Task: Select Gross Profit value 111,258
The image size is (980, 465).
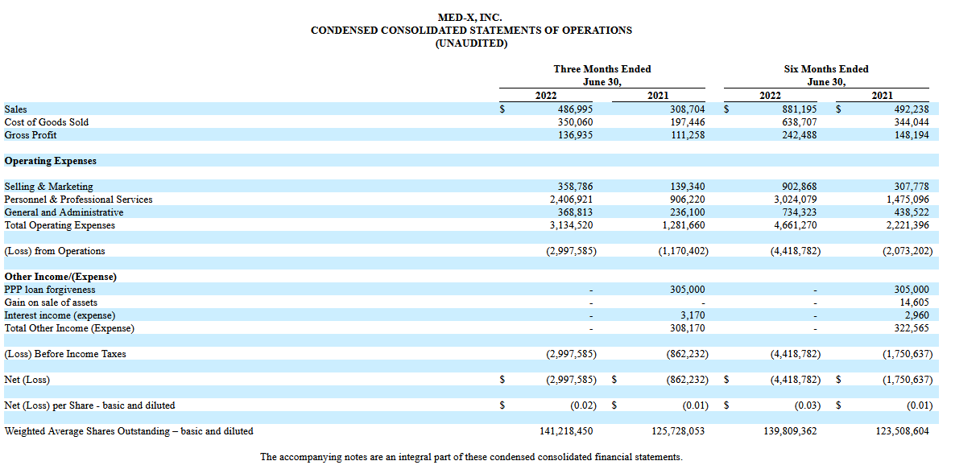Action: [687, 135]
